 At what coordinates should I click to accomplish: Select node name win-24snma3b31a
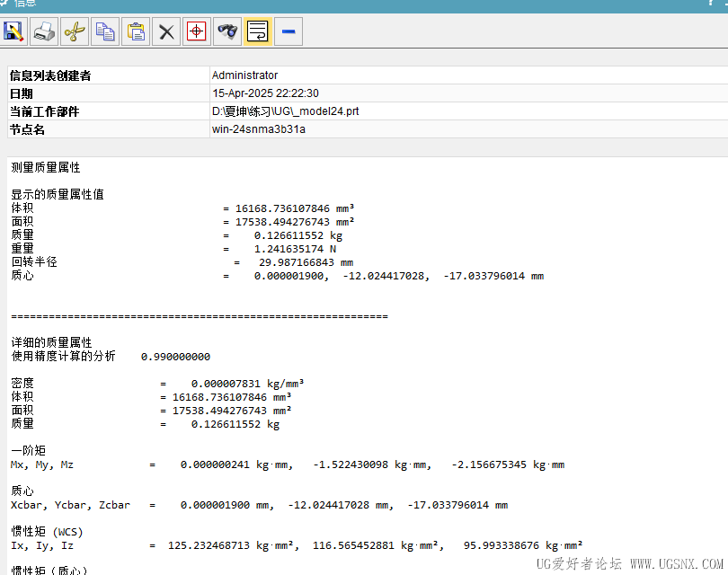pyautogui.click(x=259, y=129)
